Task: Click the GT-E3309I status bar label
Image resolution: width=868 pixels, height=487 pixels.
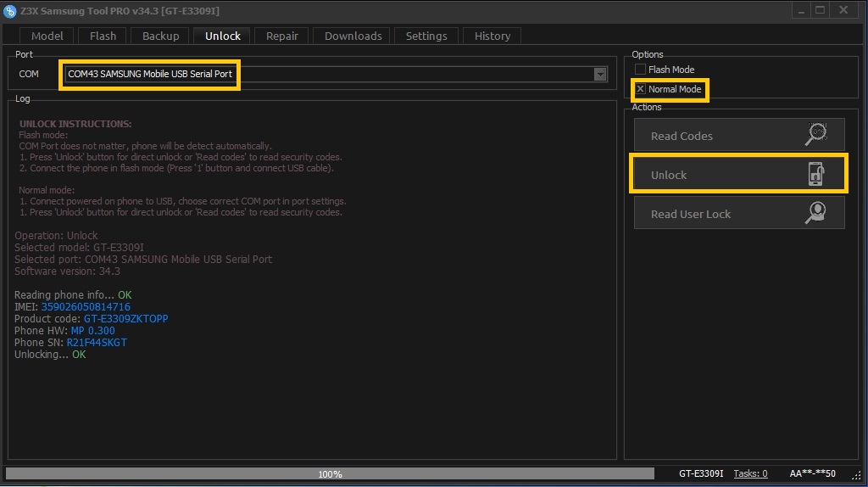Action: pos(701,473)
